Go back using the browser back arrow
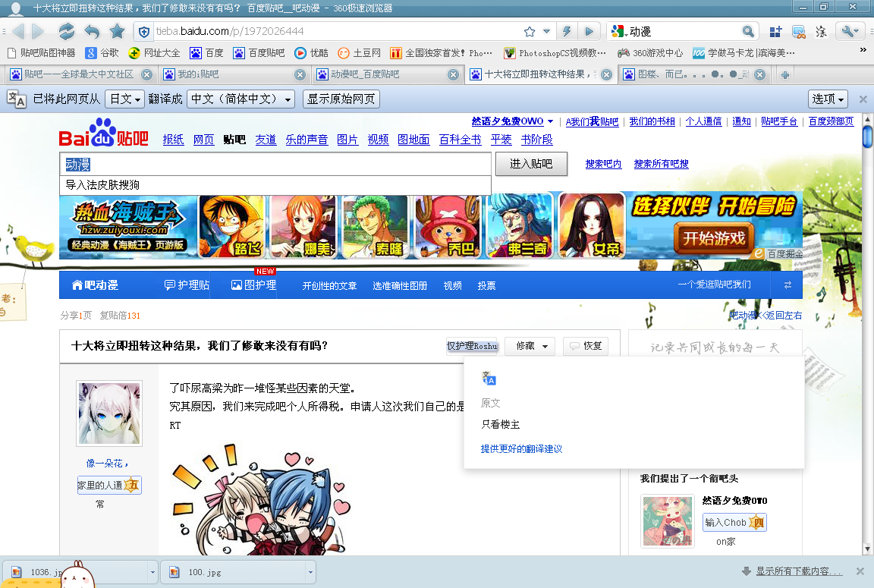874x588 pixels. (x=18, y=31)
